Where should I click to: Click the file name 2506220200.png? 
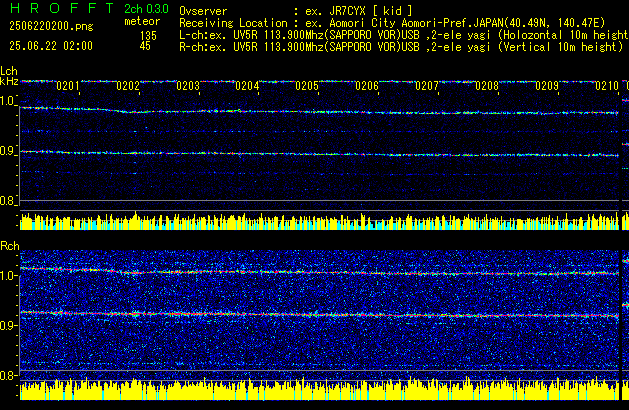(x=51, y=26)
